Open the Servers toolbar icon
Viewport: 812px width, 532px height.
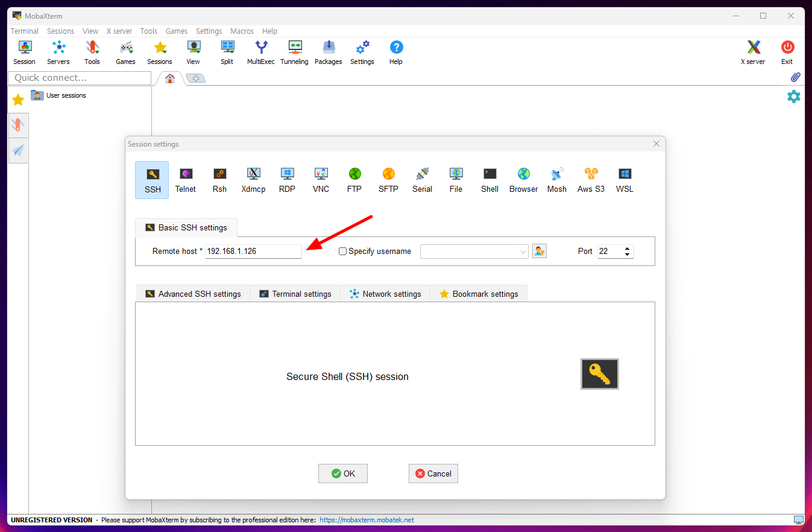(x=58, y=52)
